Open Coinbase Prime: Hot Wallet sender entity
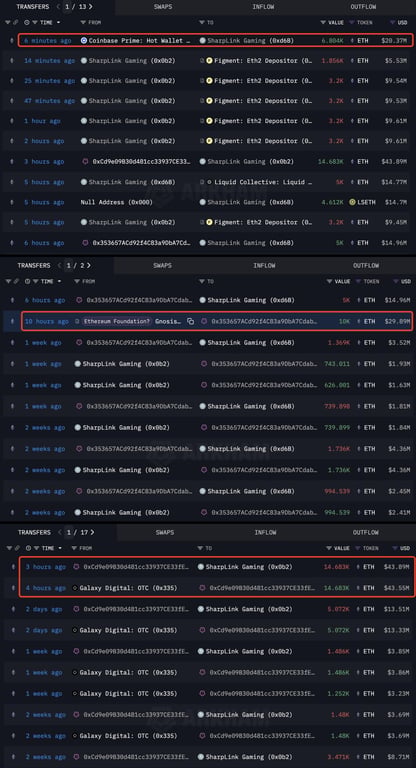416x768 pixels. pyautogui.click(x=140, y=41)
